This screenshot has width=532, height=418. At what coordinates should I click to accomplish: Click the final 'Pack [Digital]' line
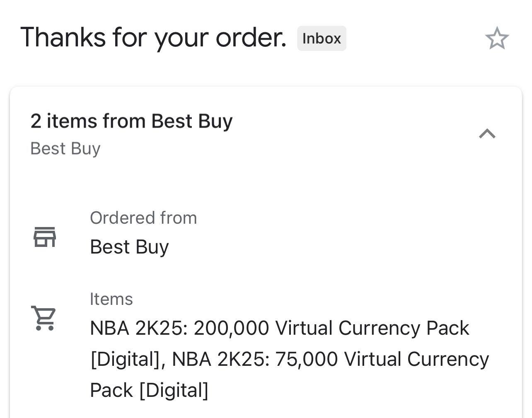[149, 390]
